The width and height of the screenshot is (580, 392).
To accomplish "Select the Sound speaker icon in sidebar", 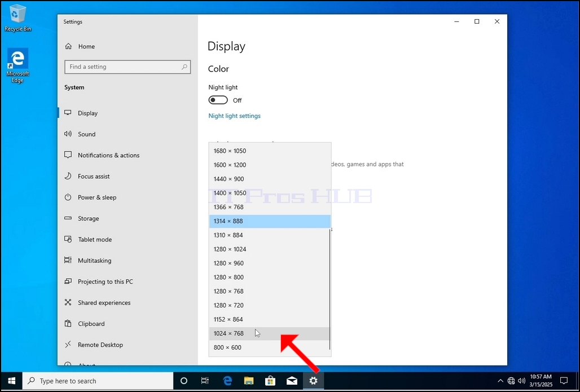I will [x=68, y=134].
